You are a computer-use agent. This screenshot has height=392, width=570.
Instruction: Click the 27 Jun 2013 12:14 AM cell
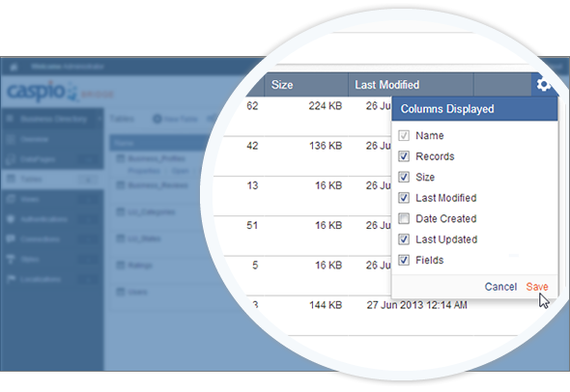(x=416, y=305)
